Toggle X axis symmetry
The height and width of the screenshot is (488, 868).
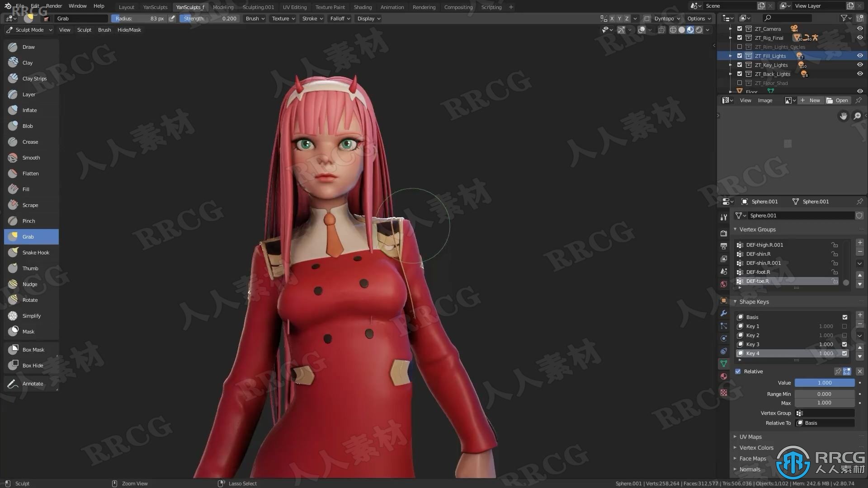pos(612,19)
